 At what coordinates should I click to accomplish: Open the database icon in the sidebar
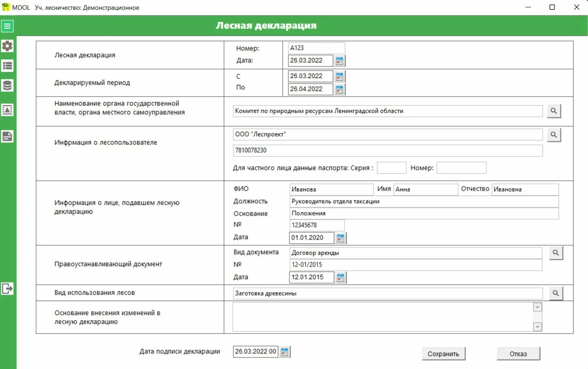pyautogui.click(x=7, y=86)
